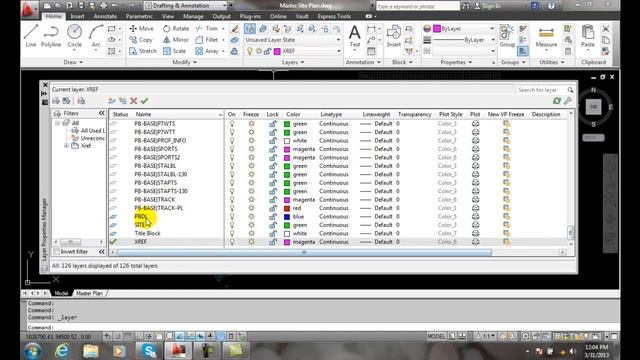Sort layers by Color column header
This screenshot has width=640, height=360.
(293, 114)
